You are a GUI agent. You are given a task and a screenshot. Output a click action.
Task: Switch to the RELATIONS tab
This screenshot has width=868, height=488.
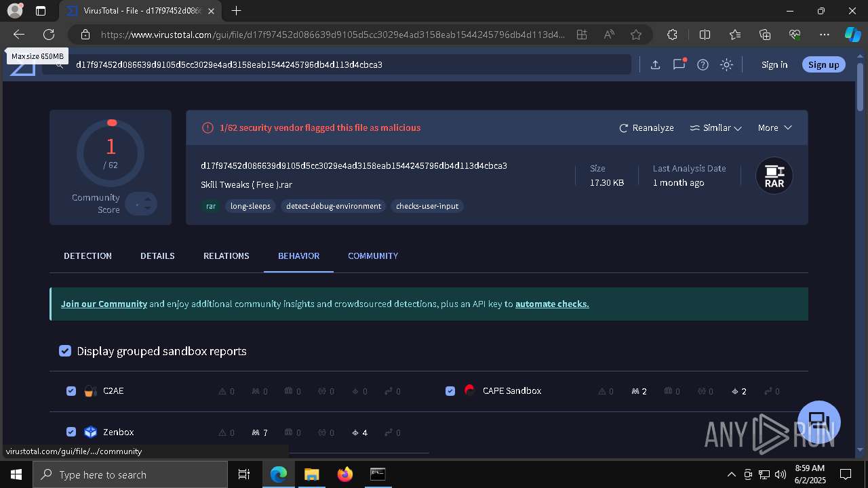click(x=226, y=256)
